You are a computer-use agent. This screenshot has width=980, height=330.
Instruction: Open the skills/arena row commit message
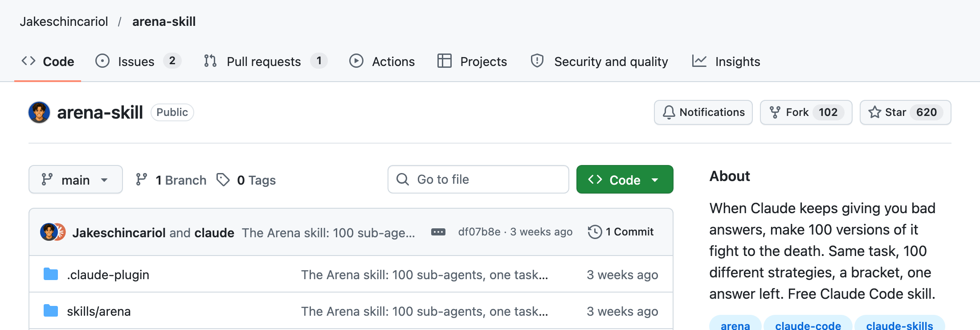coord(425,311)
